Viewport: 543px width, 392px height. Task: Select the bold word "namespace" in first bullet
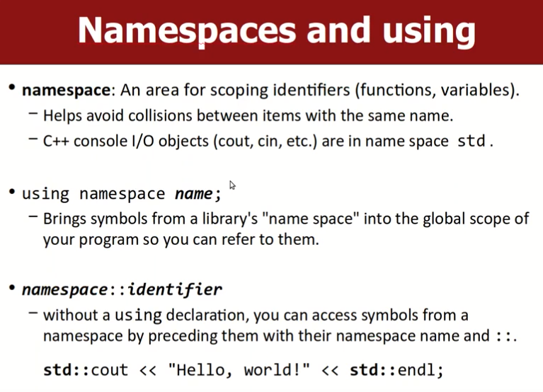coord(66,91)
